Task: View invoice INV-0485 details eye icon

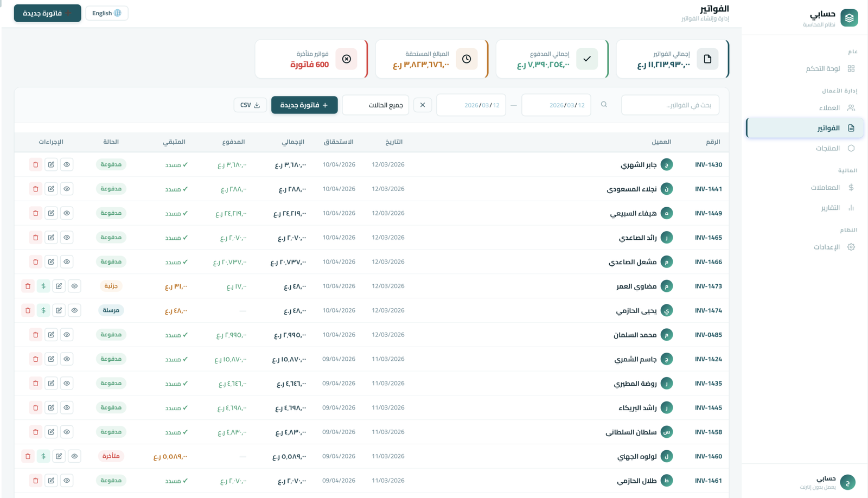Action: pyautogui.click(x=67, y=335)
